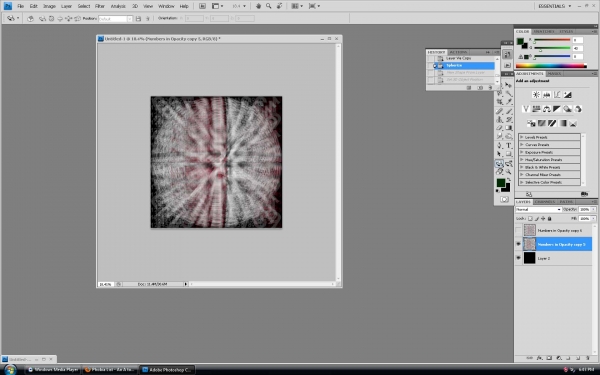
Task: Select the Type tool in the toolbox
Action: pos(509,145)
